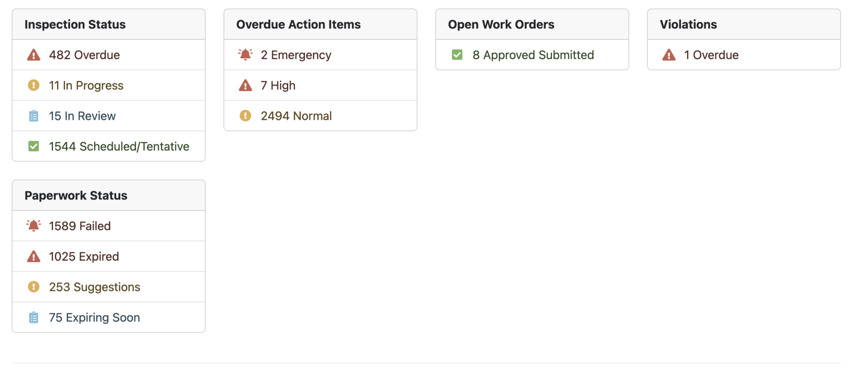View the 1 Overdue violation

tap(711, 55)
